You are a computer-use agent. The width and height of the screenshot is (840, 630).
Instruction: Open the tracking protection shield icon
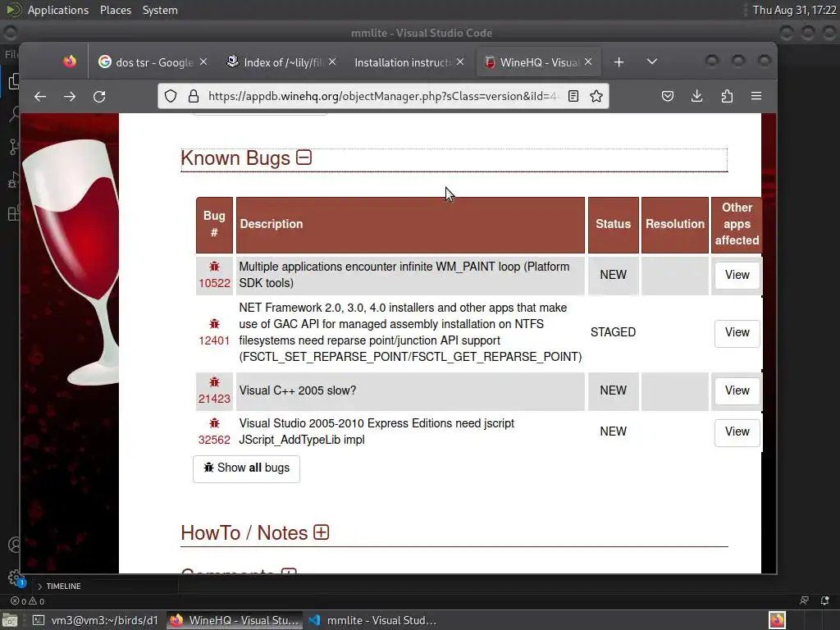click(x=171, y=97)
